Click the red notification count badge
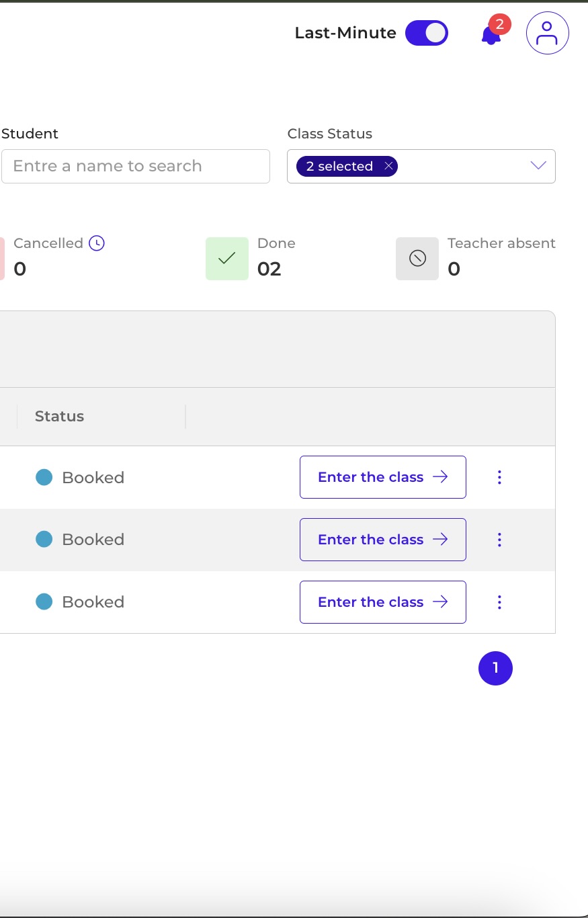Screen dimensions: 588x918 click(499, 25)
